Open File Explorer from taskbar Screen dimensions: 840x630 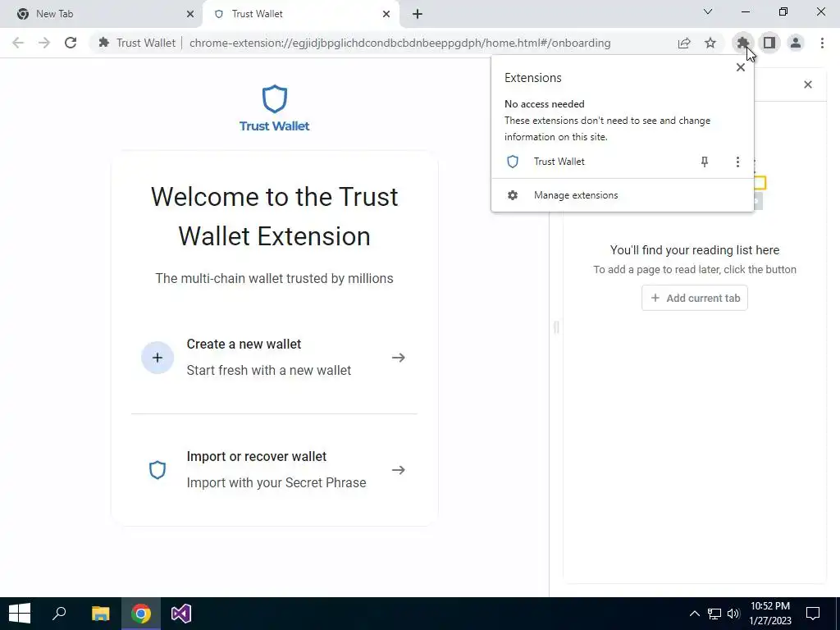[x=100, y=614]
